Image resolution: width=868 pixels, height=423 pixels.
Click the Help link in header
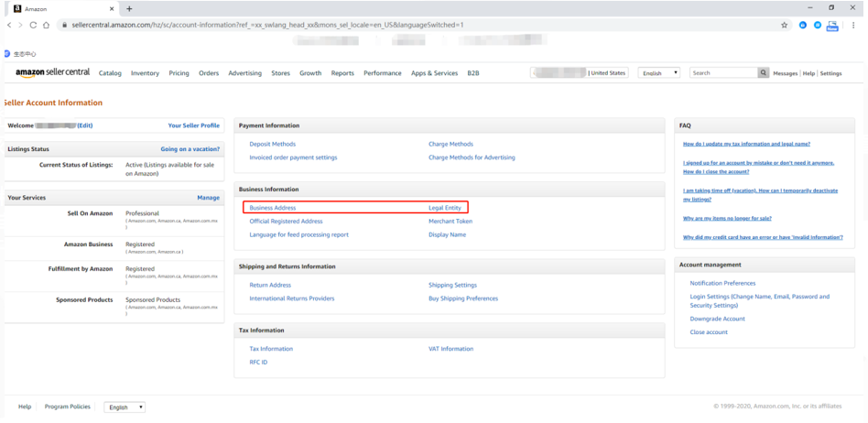[x=808, y=73]
